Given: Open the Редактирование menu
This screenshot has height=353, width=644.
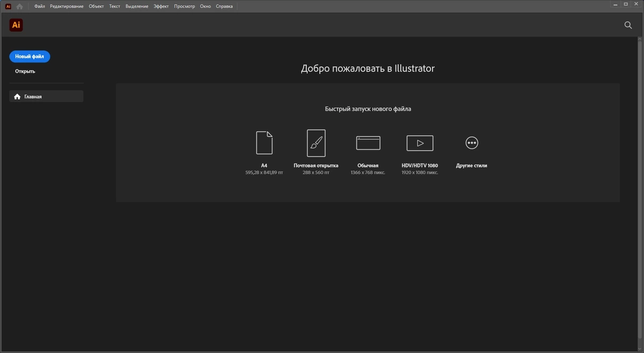Looking at the screenshot, I should pyautogui.click(x=67, y=6).
